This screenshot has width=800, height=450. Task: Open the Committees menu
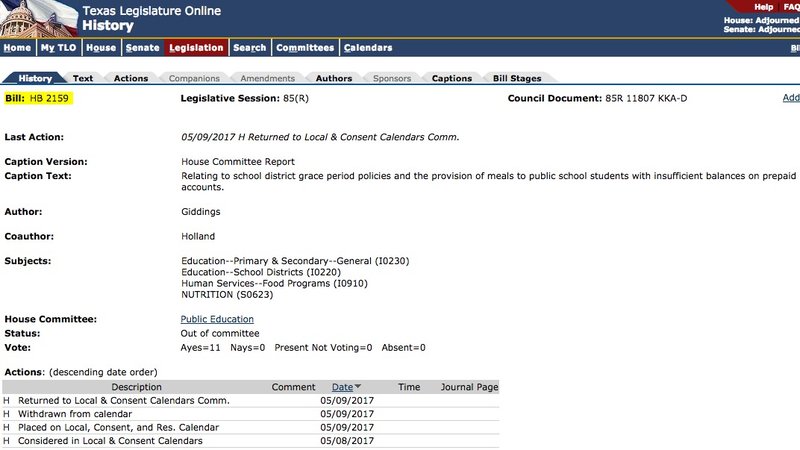click(x=305, y=48)
